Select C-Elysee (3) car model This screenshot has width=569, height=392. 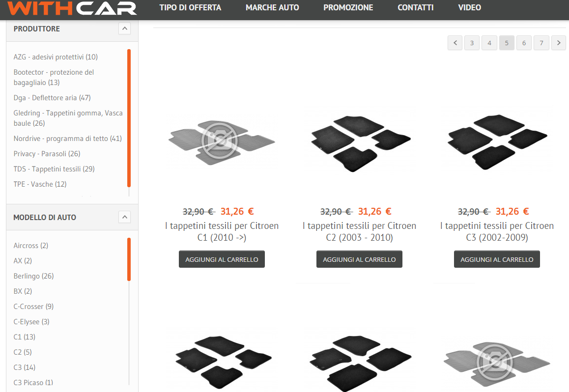point(31,322)
